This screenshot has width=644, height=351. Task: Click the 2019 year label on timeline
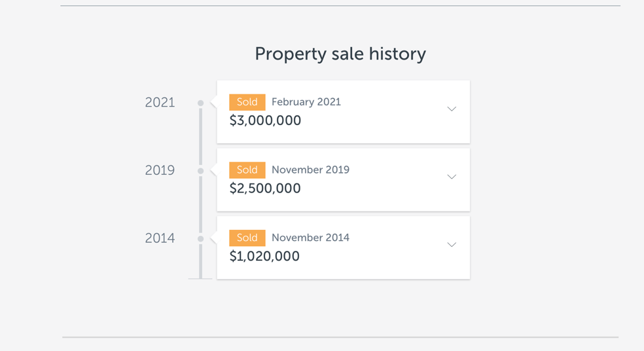[x=160, y=170]
